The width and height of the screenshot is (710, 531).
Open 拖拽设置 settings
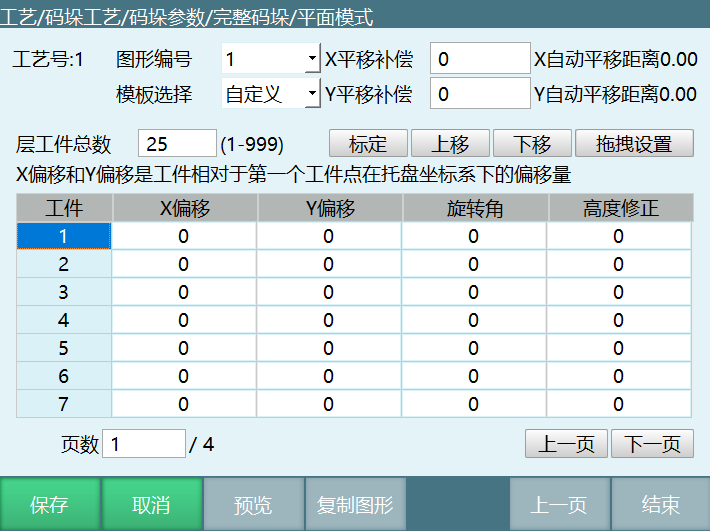tap(633, 143)
